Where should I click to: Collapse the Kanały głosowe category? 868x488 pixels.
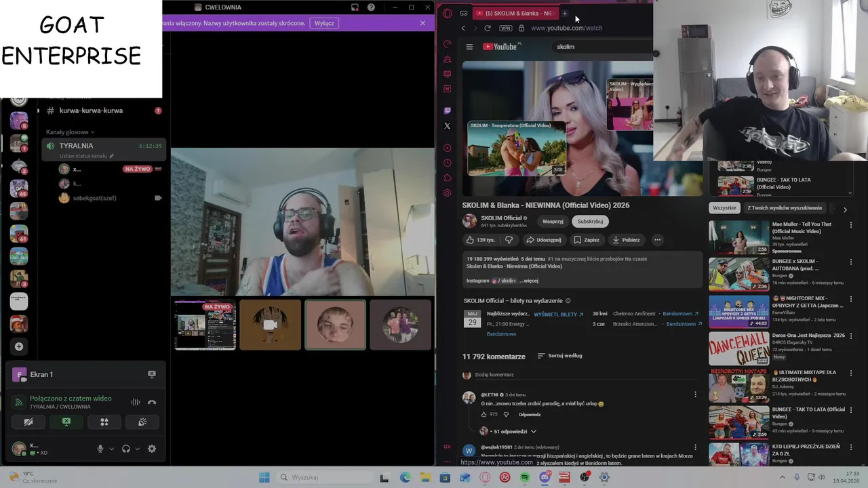tap(70, 132)
